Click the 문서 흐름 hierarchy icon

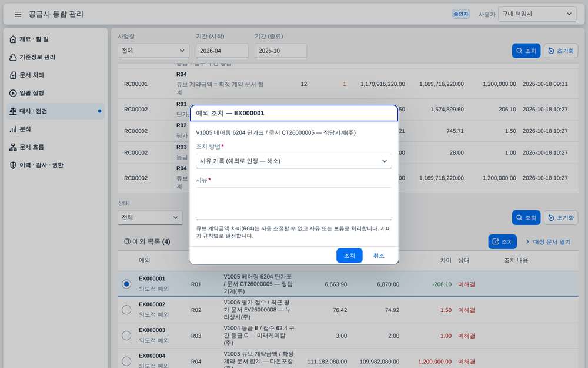(13, 147)
